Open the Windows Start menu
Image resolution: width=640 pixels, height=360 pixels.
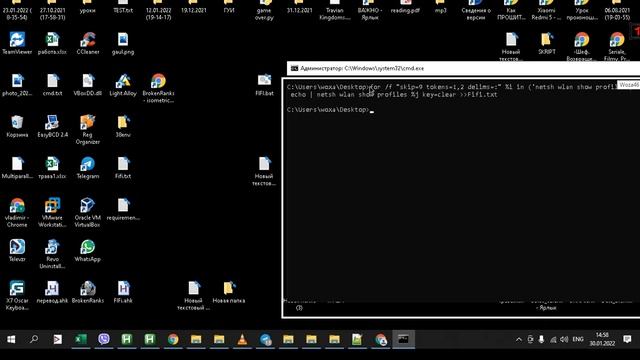(11, 339)
